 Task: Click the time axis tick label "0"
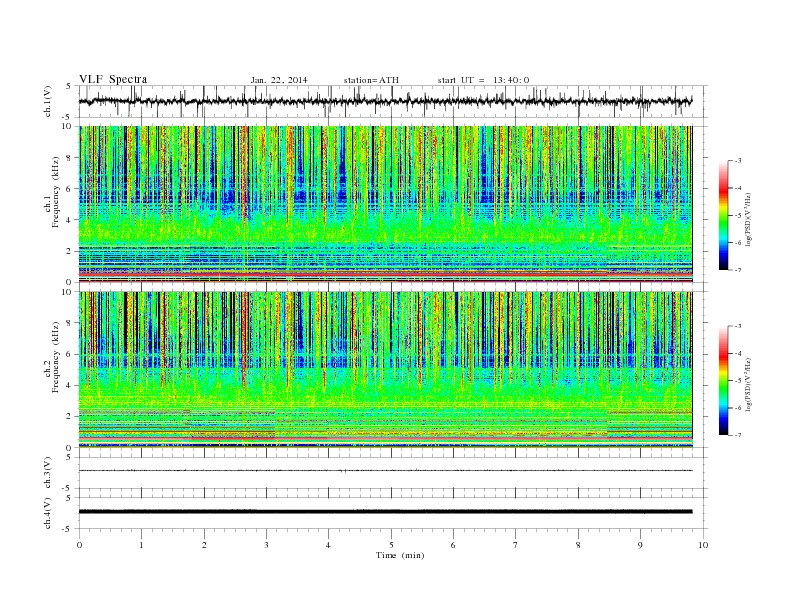pos(79,545)
